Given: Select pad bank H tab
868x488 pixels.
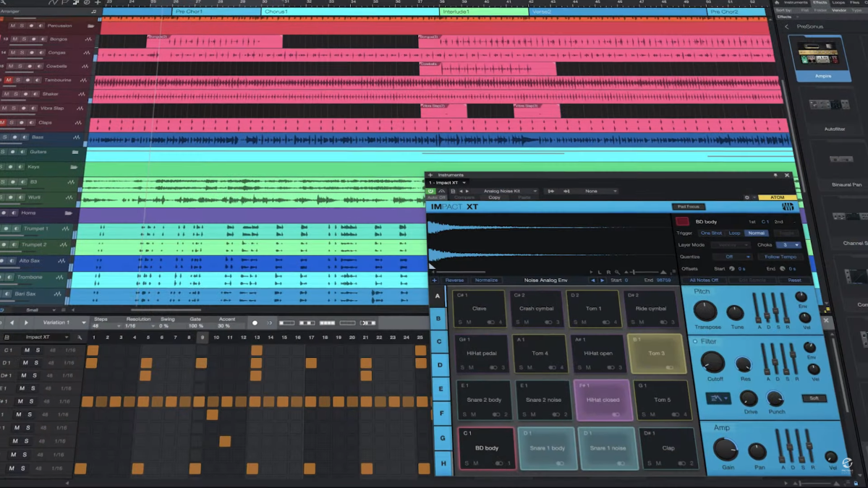Looking at the screenshot, I should (442, 463).
